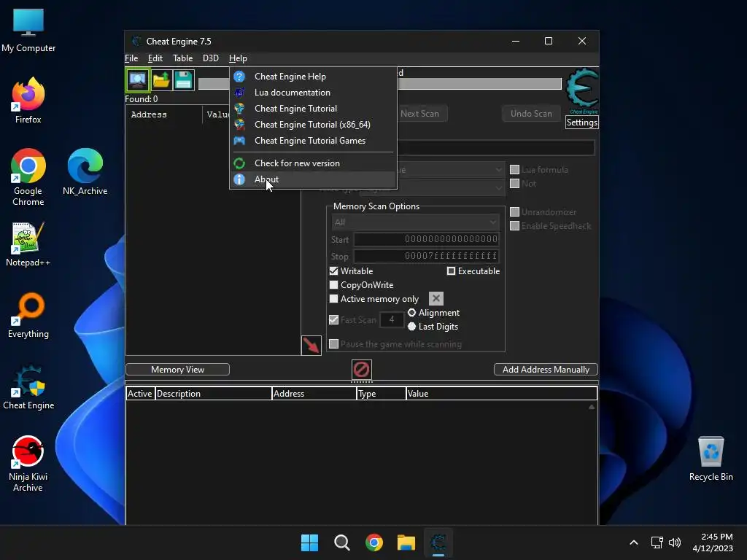This screenshot has width=747, height=560.
Task: Click the Chrome icon on the taskbar
Action: pos(374,542)
